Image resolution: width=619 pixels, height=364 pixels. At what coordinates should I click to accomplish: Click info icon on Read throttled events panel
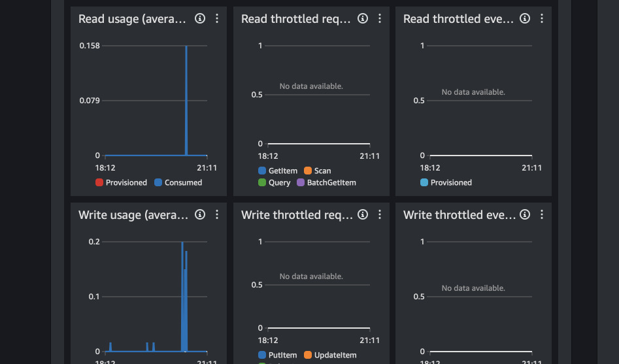pyautogui.click(x=525, y=19)
